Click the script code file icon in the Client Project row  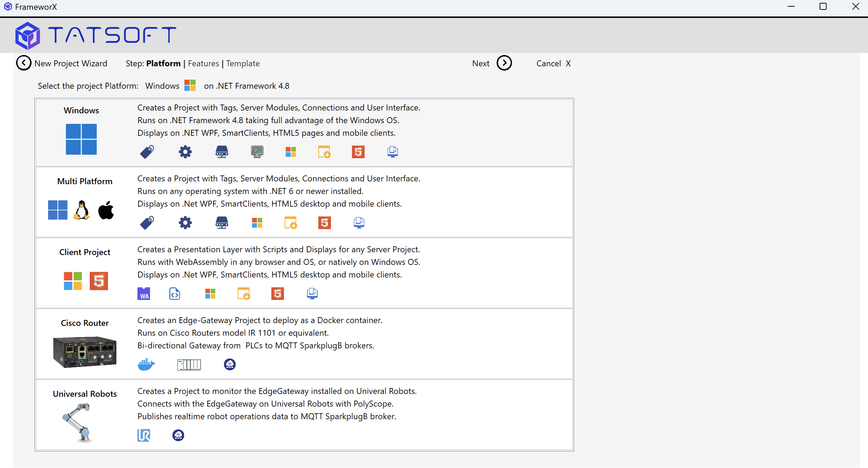(175, 294)
